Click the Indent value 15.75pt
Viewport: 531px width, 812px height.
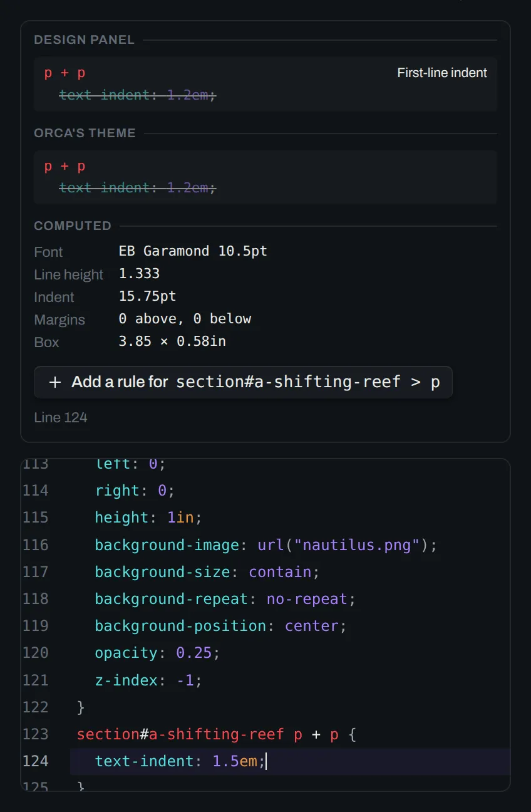148,296
